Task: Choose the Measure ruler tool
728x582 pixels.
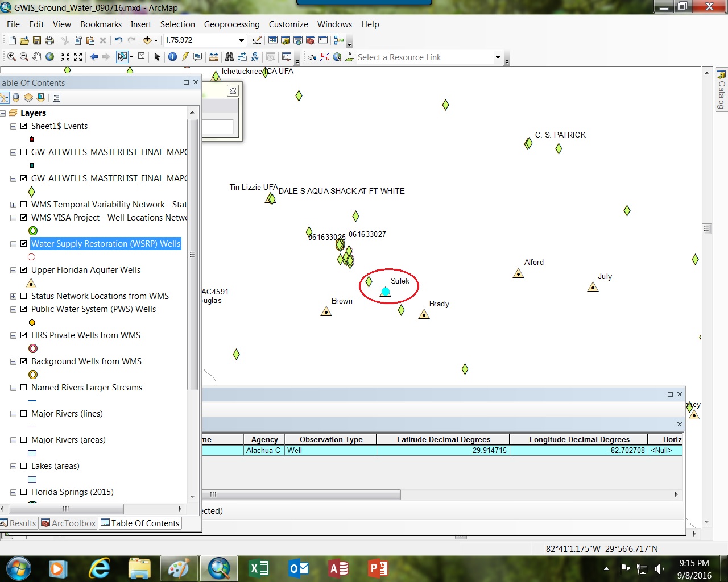Action: (x=214, y=57)
